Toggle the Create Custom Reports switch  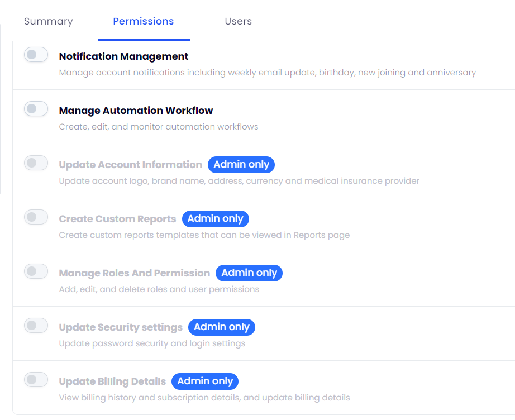[x=36, y=217]
